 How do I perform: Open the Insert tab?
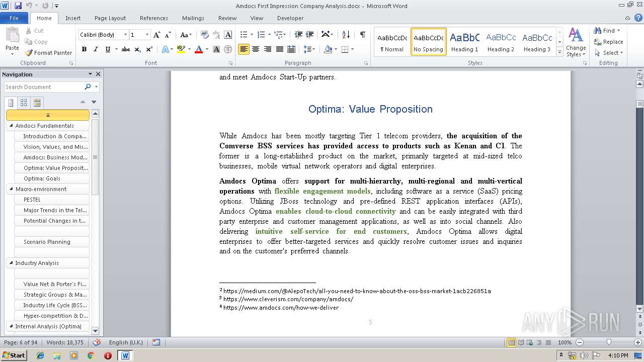coord(73,18)
